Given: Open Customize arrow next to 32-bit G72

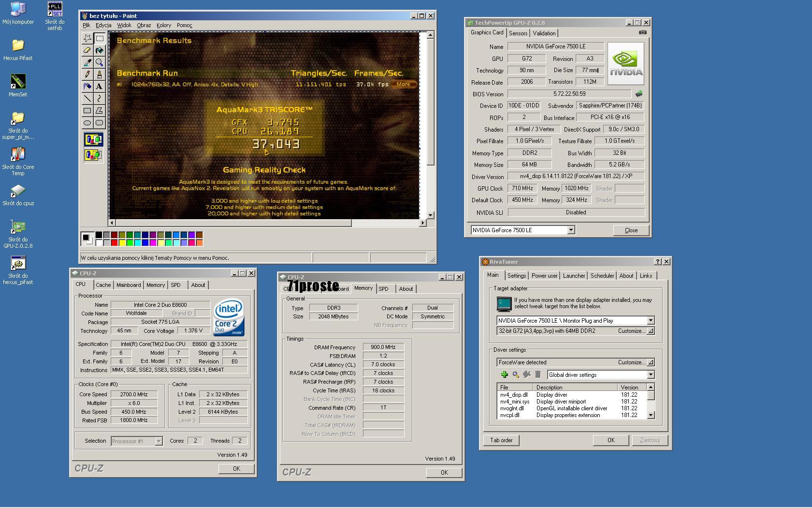Looking at the screenshot, I should [x=651, y=331].
